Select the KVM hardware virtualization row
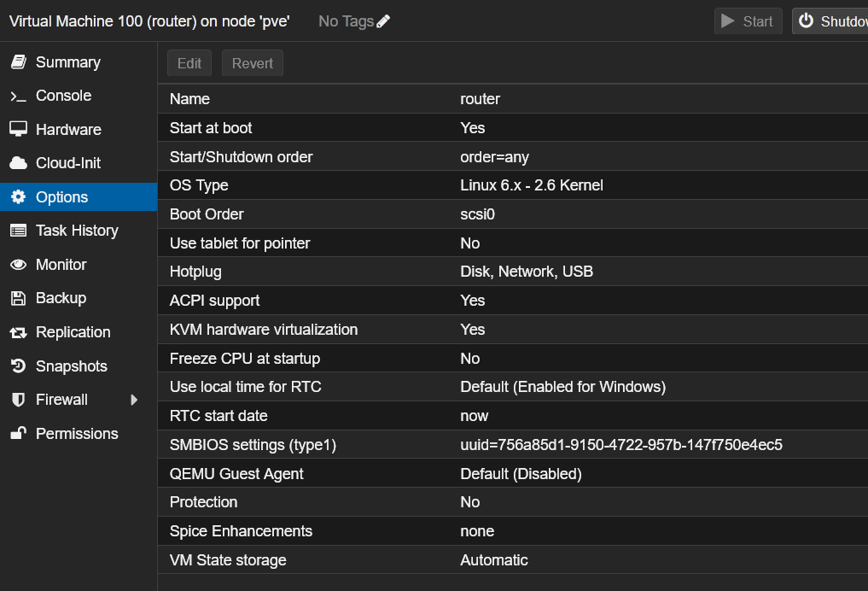The image size is (868, 591). coord(512,330)
